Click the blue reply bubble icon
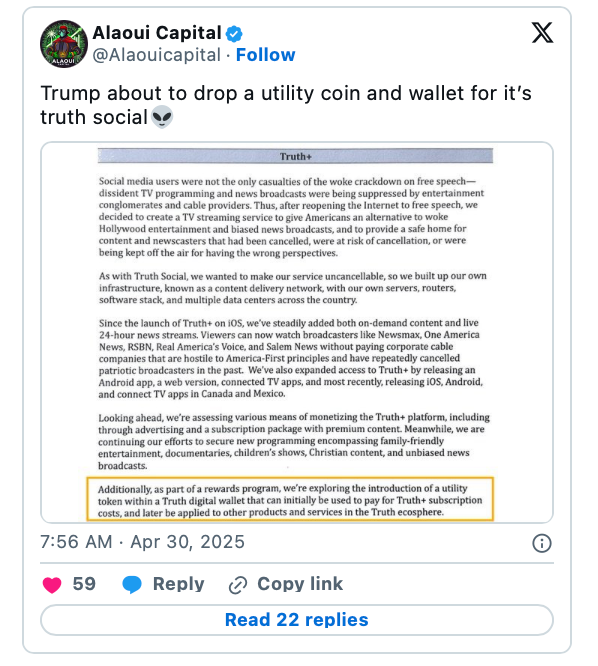598x666 pixels. 132,584
